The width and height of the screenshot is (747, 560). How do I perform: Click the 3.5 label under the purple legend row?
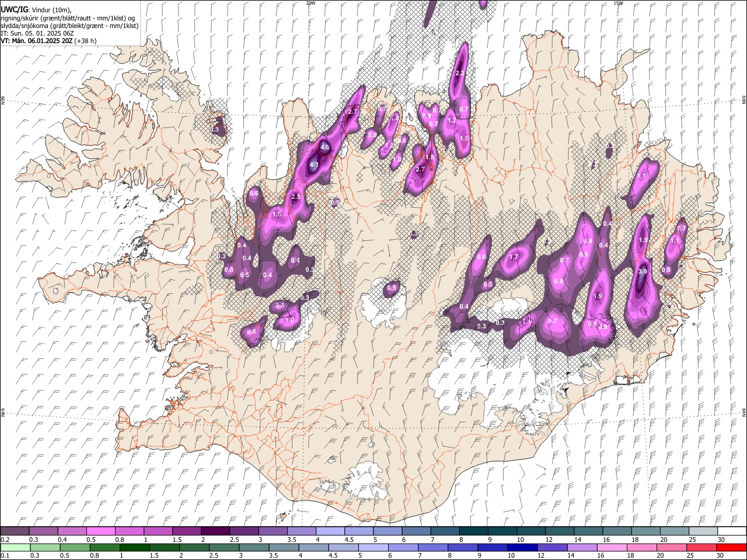tap(291, 540)
